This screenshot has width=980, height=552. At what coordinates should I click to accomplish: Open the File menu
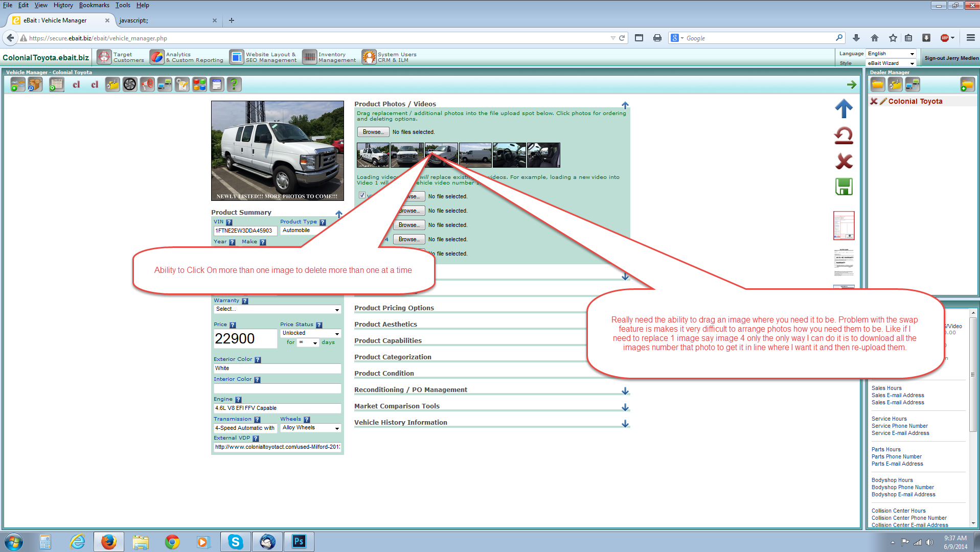pyautogui.click(x=8, y=5)
